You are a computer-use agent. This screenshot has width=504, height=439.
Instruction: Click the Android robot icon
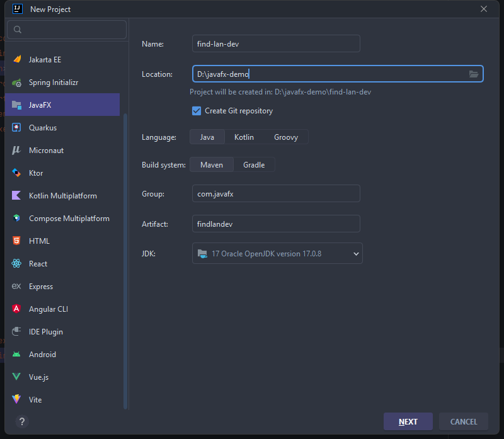coord(16,355)
